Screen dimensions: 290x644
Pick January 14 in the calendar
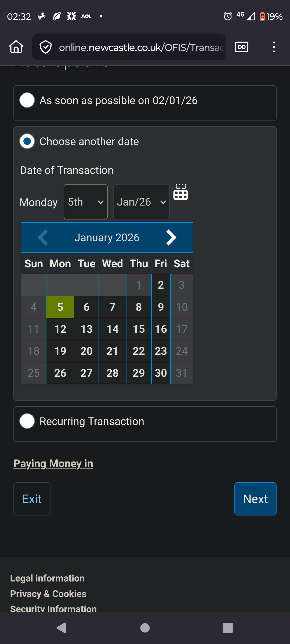point(113,329)
